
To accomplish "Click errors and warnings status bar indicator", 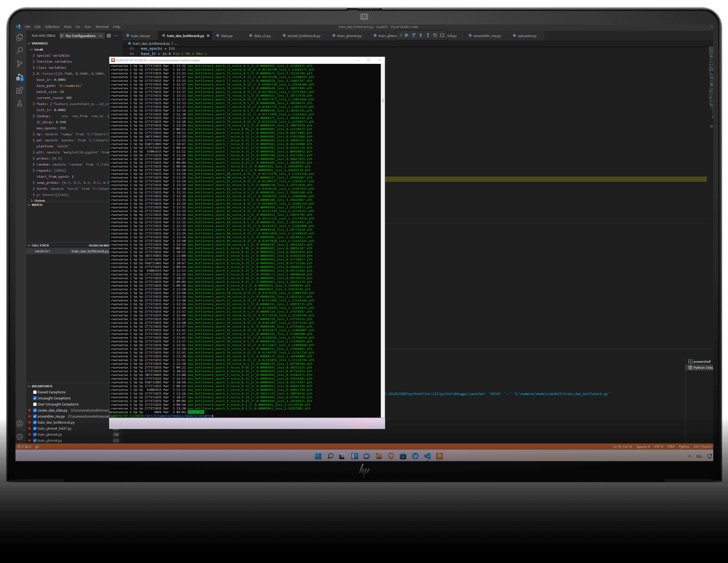I will click(24, 447).
